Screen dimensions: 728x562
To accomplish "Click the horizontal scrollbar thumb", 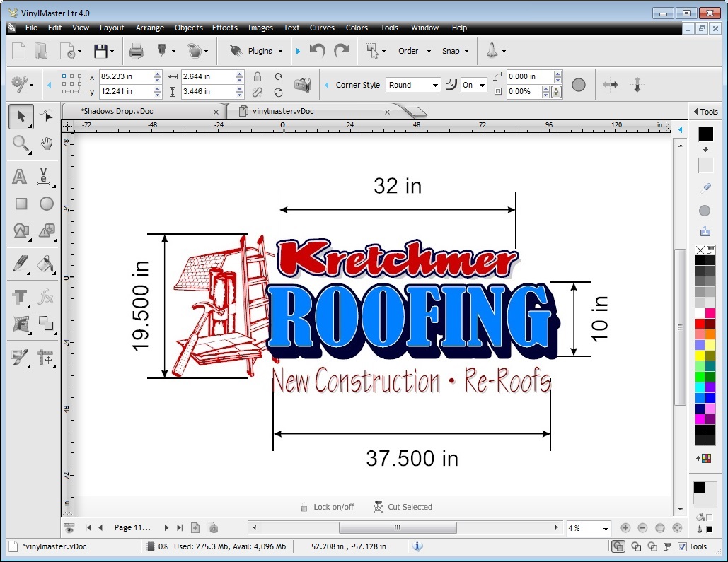I will 398,527.
